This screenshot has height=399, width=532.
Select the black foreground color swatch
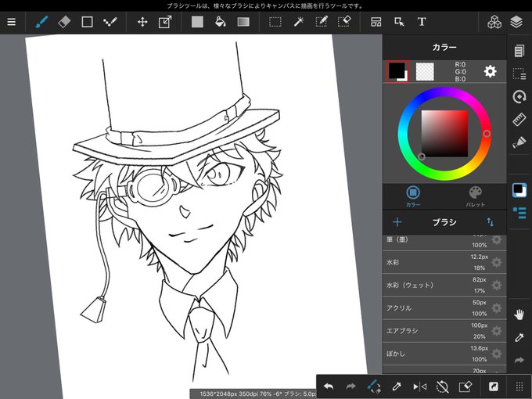pos(397,71)
